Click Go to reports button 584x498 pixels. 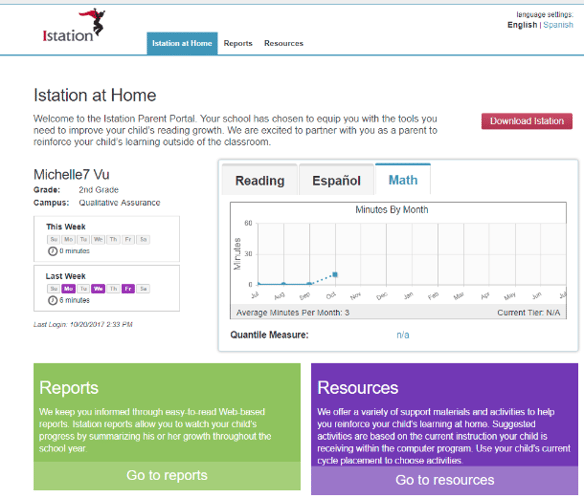167,476
